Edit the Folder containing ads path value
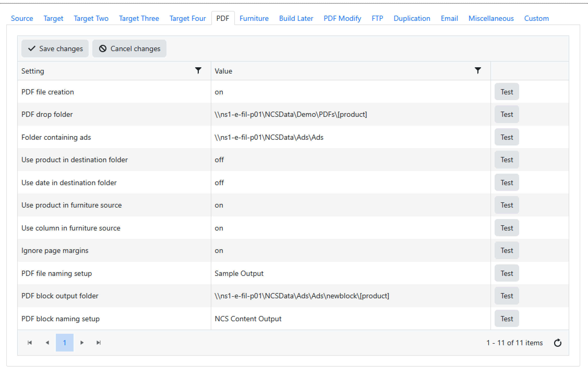The image size is (588, 376). pyautogui.click(x=269, y=137)
